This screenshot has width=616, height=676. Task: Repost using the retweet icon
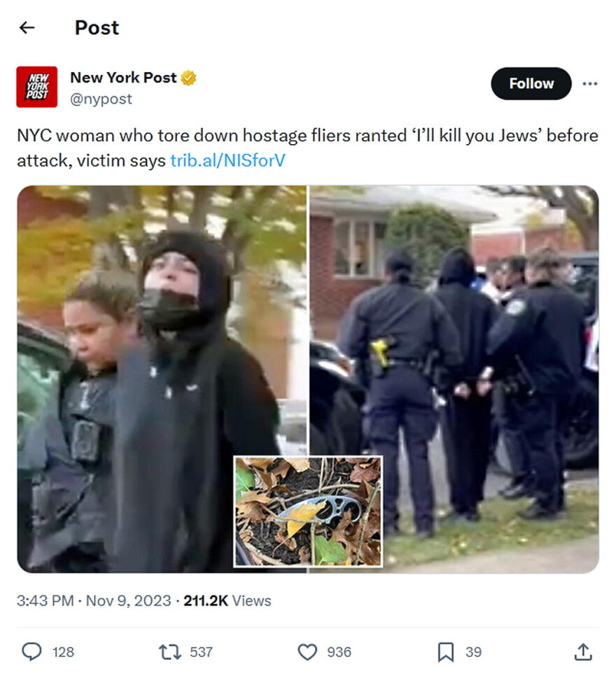[170, 652]
